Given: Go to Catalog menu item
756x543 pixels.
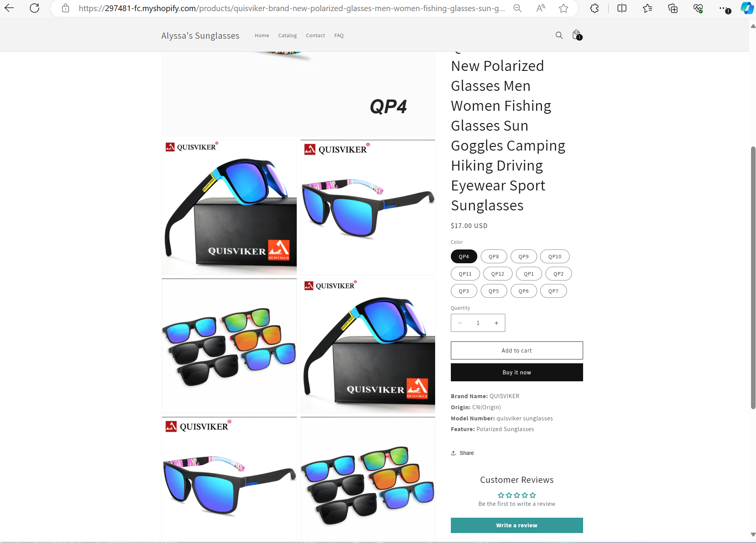Looking at the screenshot, I should (x=288, y=35).
